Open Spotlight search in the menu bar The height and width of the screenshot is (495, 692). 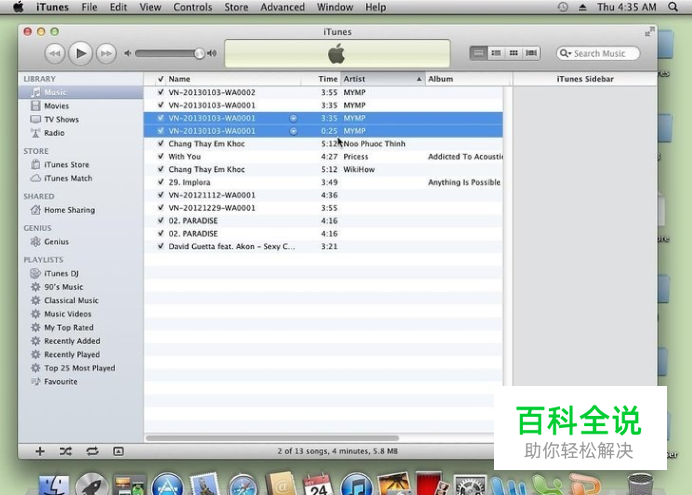(673, 7)
